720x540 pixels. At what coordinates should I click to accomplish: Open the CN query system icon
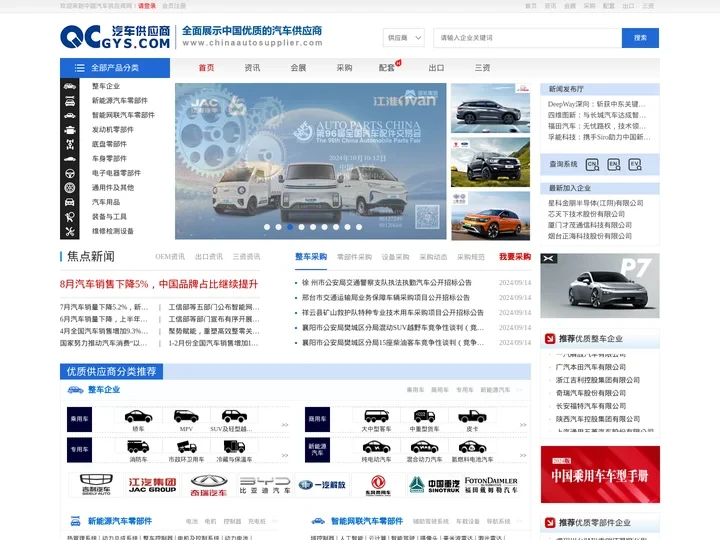tap(592, 165)
